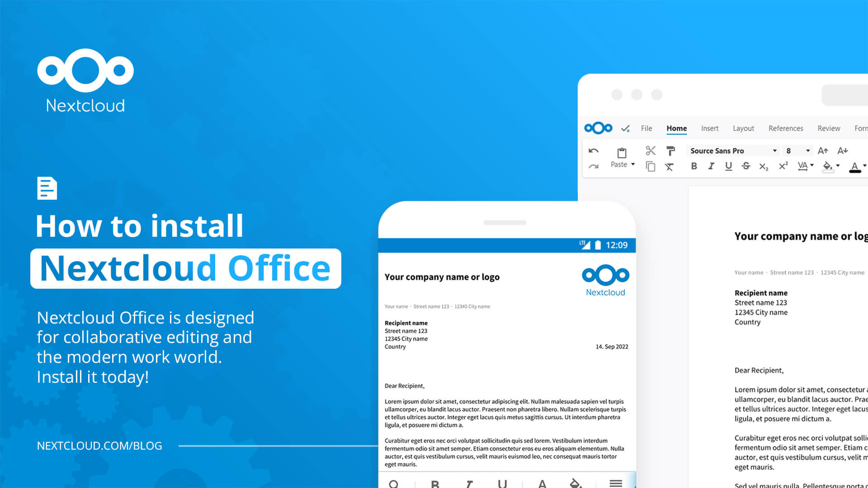Click the NEXTCLOUD.COM/BLOG link
This screenshot has height=488, width=868.
pyautogui.click(x=99, y=445)
